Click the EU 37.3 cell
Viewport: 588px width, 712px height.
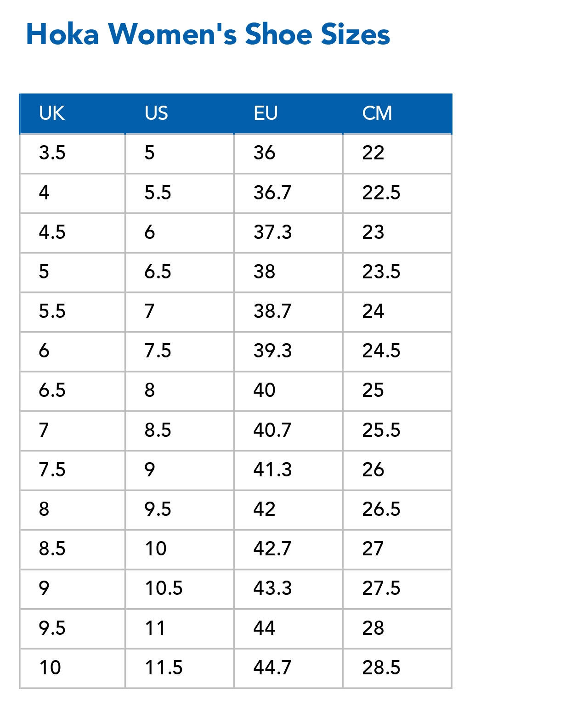(272, 232)
